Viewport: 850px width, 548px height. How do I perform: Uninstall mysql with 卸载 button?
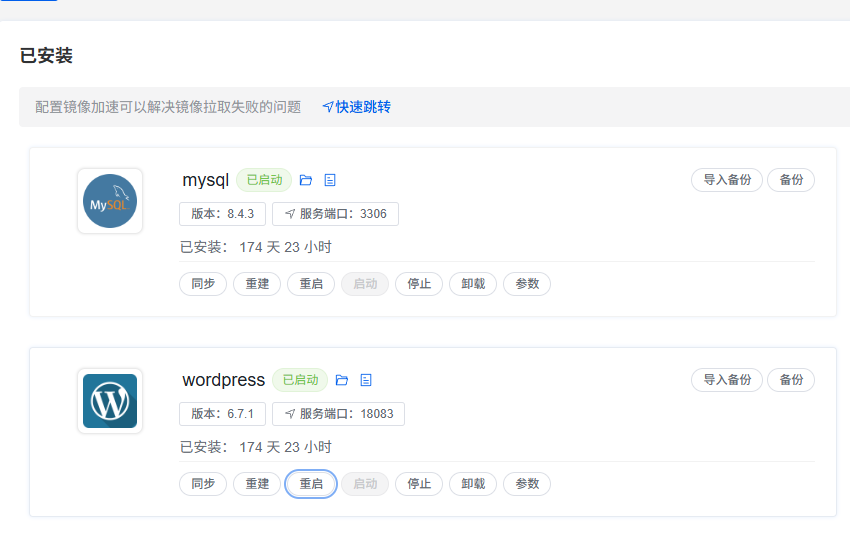point(473,284)
